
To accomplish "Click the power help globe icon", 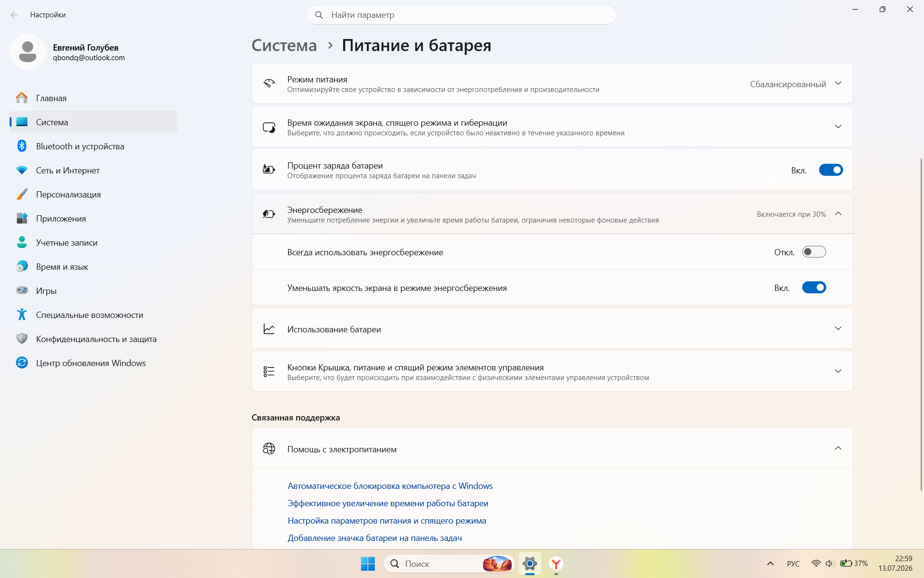I will (269, 449).
